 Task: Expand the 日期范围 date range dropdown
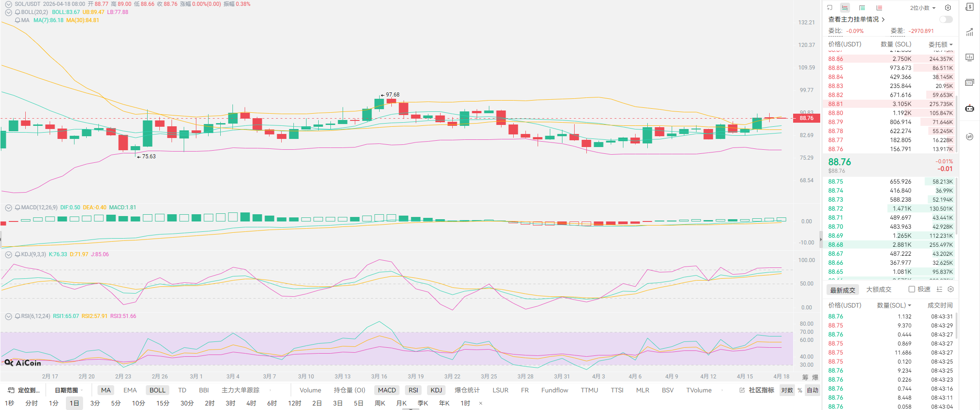[69, 390]
